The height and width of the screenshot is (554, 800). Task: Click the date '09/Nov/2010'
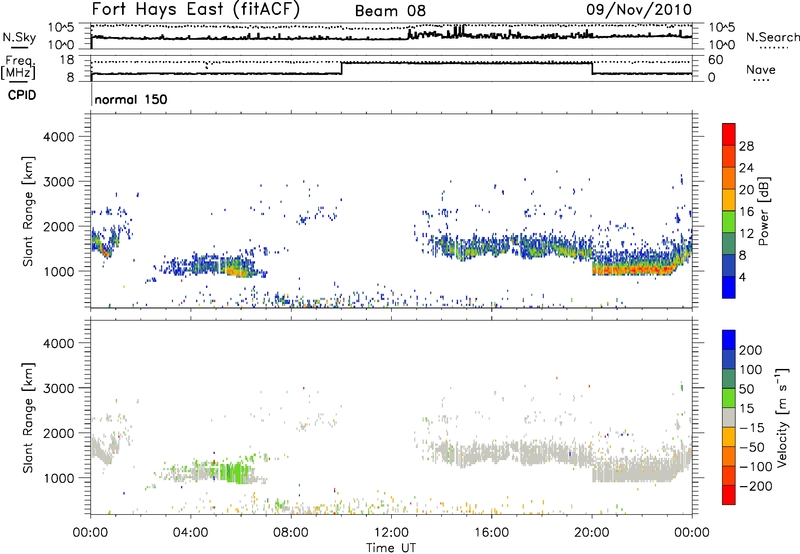(x=639, y=10)
